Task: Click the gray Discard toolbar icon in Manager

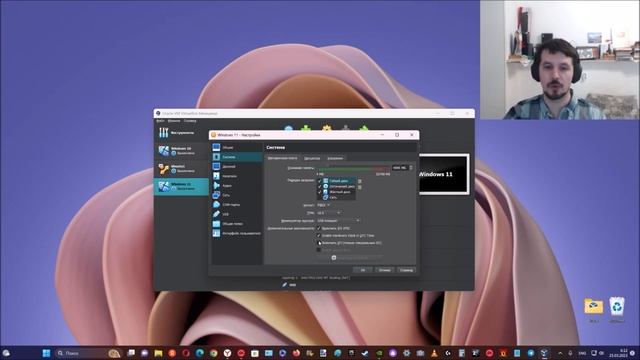Action: coord(345,128)
